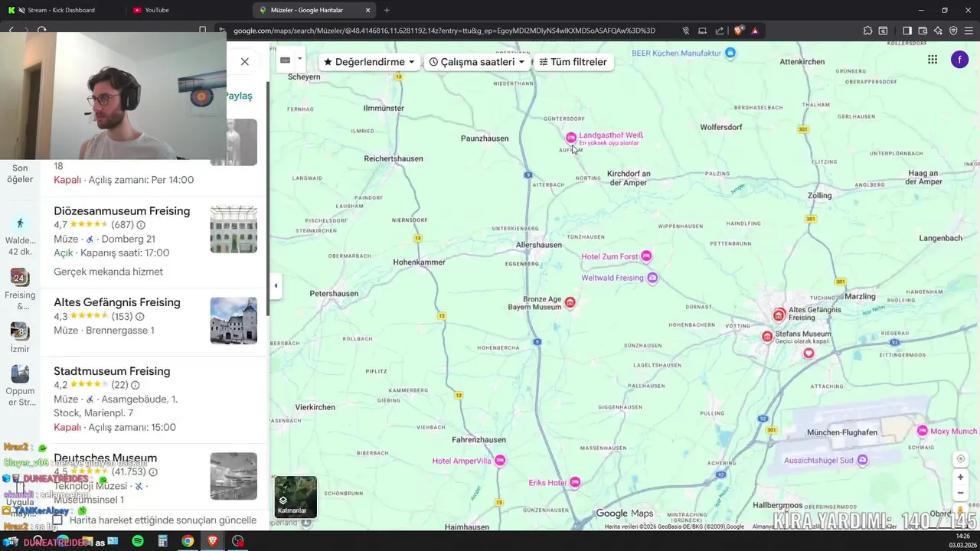This screenshot has height=551, width=980.
Task: Open Calculator from the taskbar
Action: click(162, 541)
